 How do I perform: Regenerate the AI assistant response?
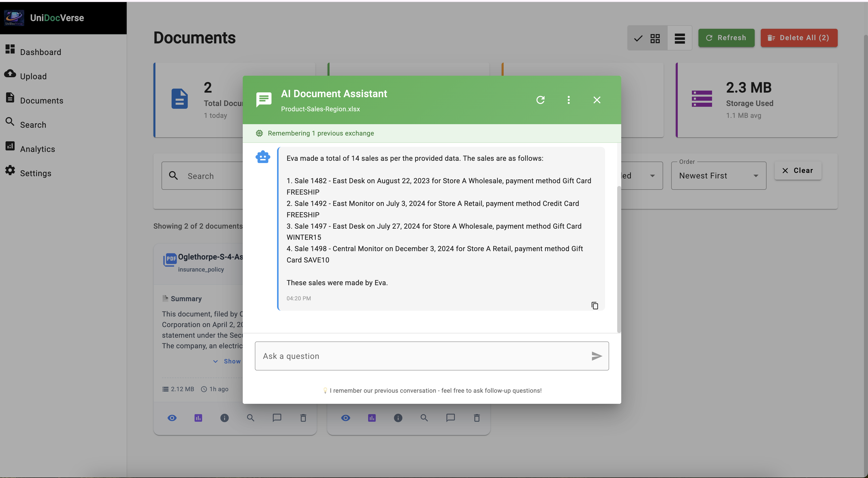pyautogui.click(x=540, y=100)
